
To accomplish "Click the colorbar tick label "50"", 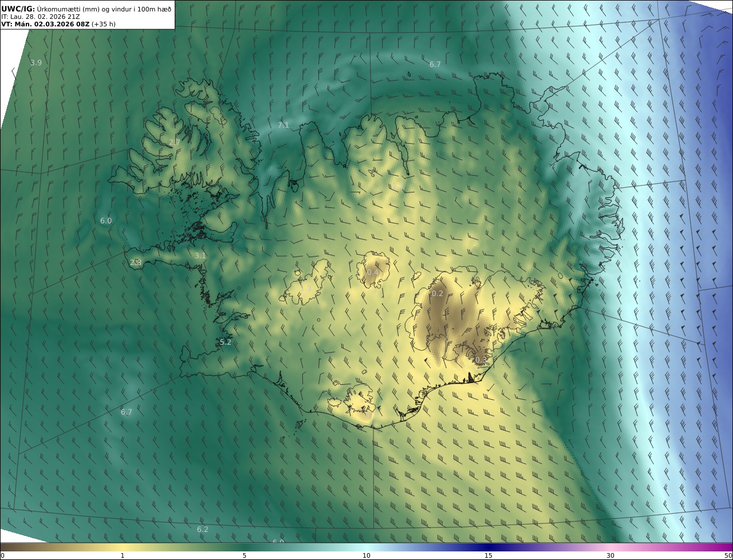I will click(728, 555).
